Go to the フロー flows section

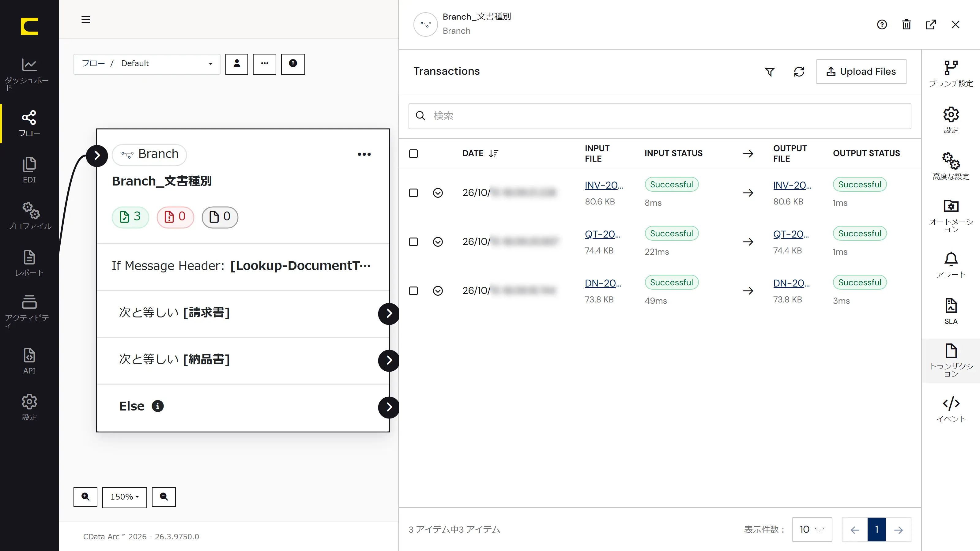coord(29,124)
